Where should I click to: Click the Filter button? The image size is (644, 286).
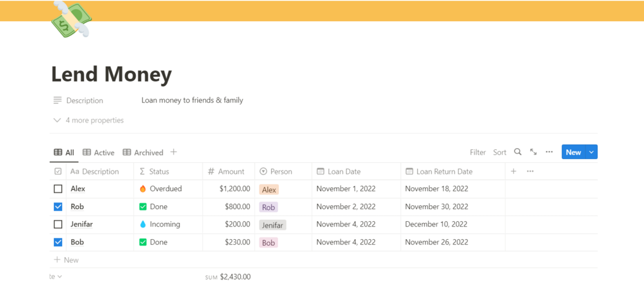[x=477, y=153]
